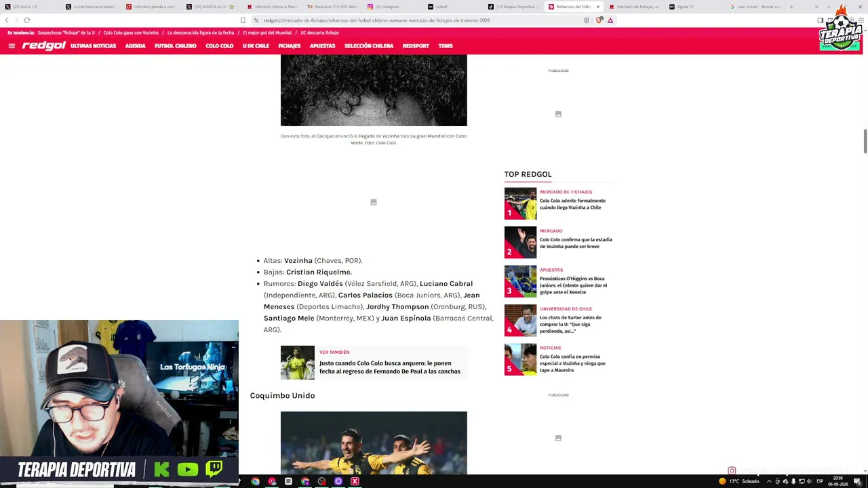868x488 pixels.
Task: Open the Juan Espínola player link
Action: click(406, 318)
